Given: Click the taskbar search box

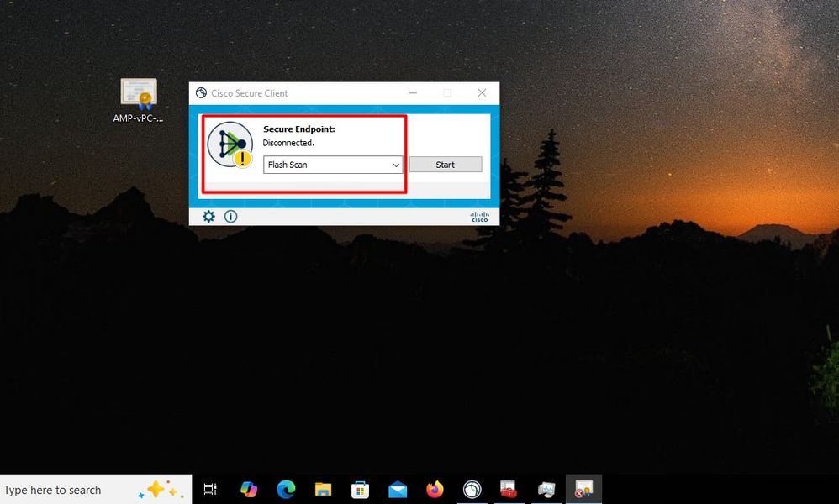Looking at the screenshot, I should tap(96, 490).
